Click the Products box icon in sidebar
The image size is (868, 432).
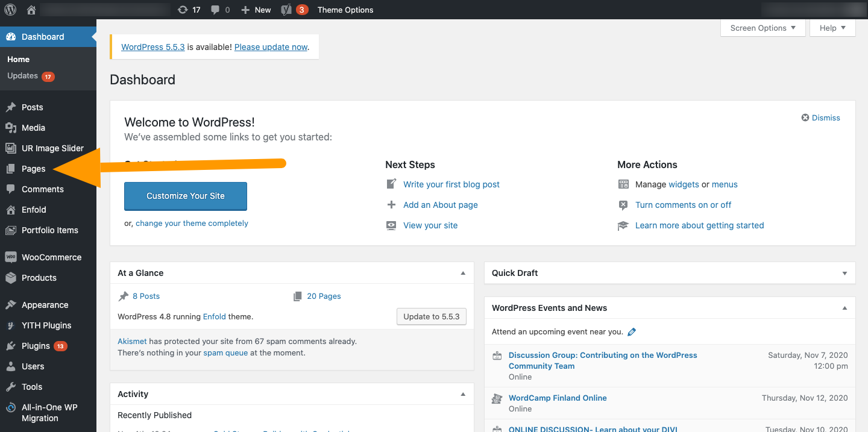pos(11,278)
